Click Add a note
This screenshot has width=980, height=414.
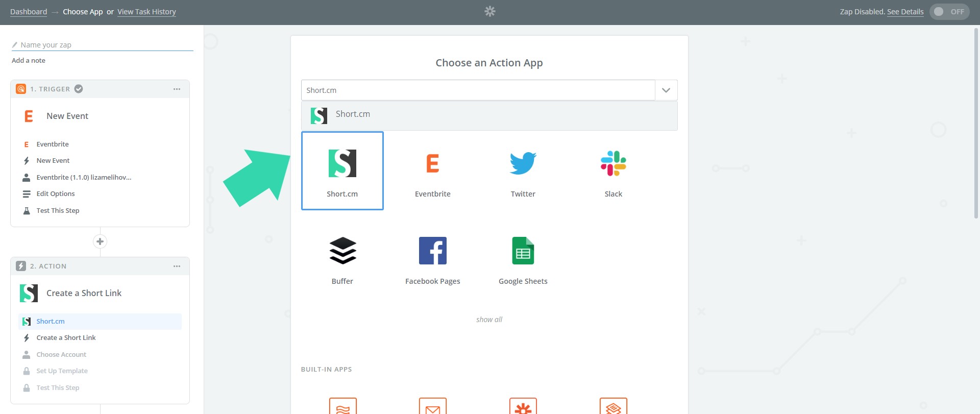(x=29, y=60)
